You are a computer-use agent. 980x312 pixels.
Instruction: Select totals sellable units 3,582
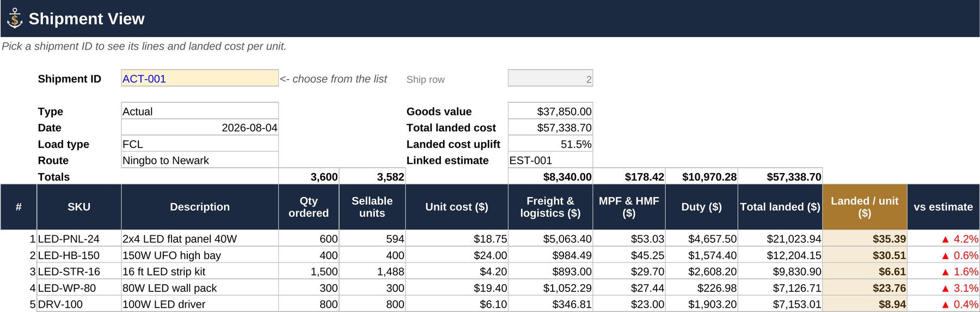pyautogui.click(x=372, y=176)
